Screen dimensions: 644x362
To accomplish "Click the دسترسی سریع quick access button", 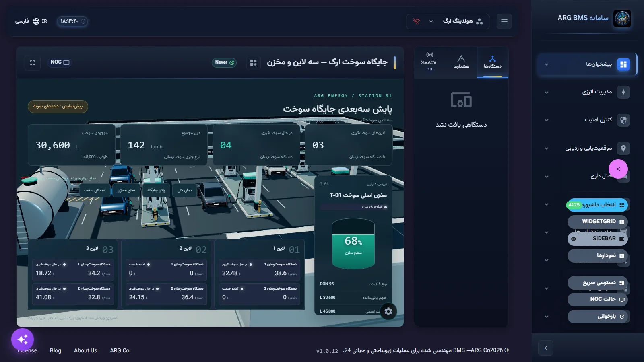I will [x=598, y=283].
